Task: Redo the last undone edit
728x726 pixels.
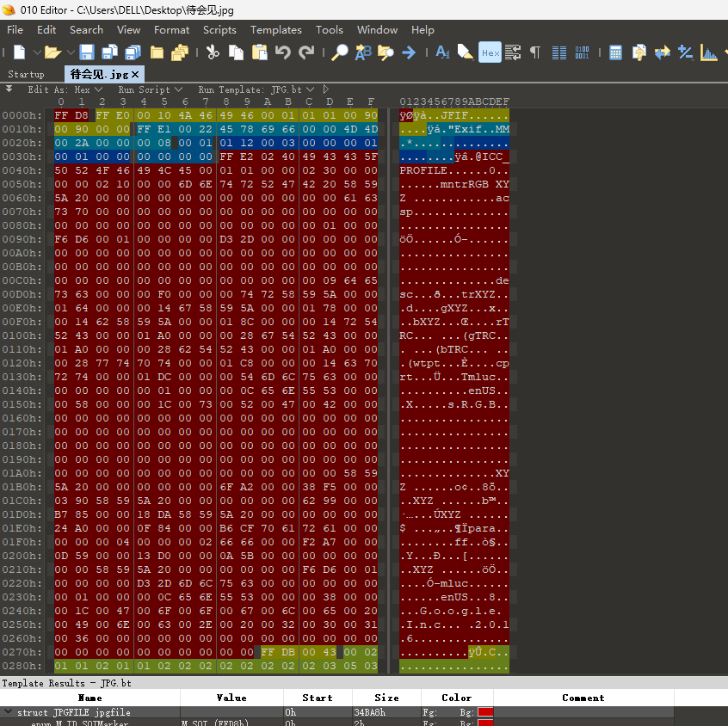Action: 306,52
